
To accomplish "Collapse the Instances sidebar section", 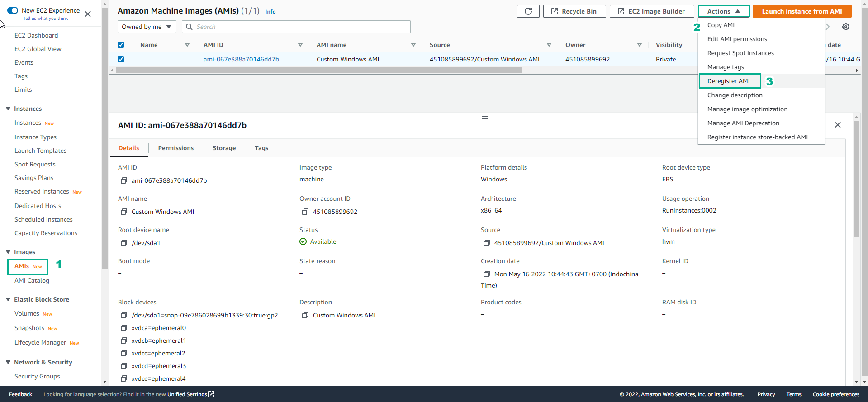I will point(8,109).
